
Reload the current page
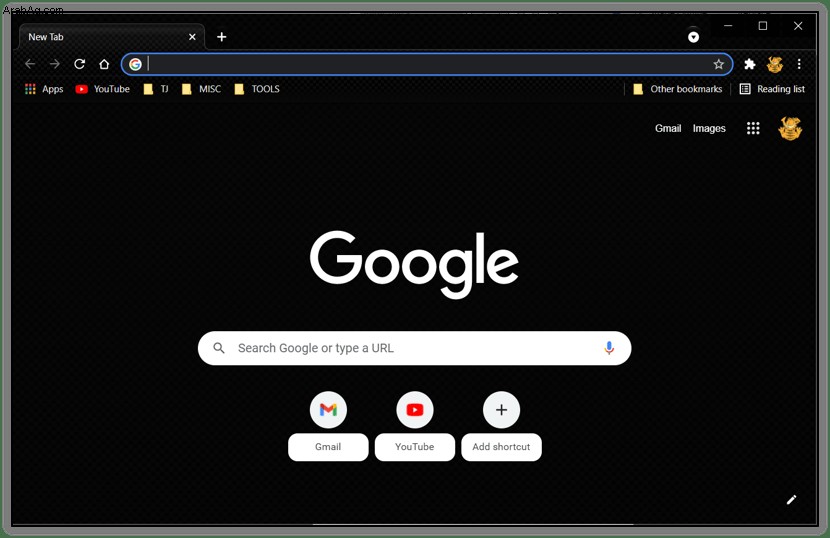tap(79, 64)
